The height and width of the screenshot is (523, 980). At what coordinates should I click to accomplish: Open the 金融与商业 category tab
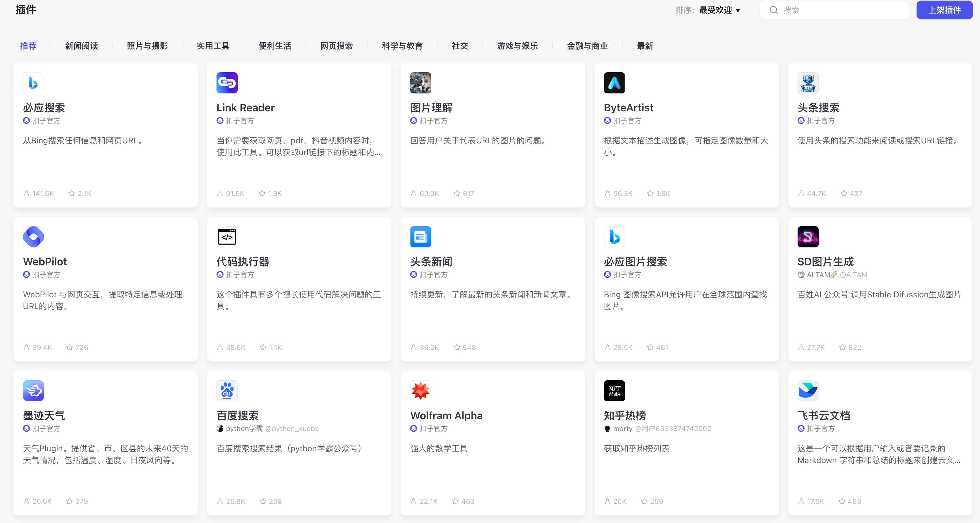tap(587, 46)
